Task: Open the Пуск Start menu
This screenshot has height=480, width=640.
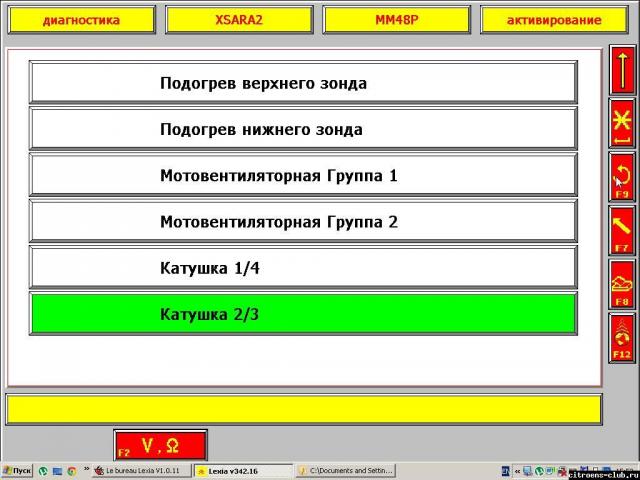Action: [x=17, y=471]
